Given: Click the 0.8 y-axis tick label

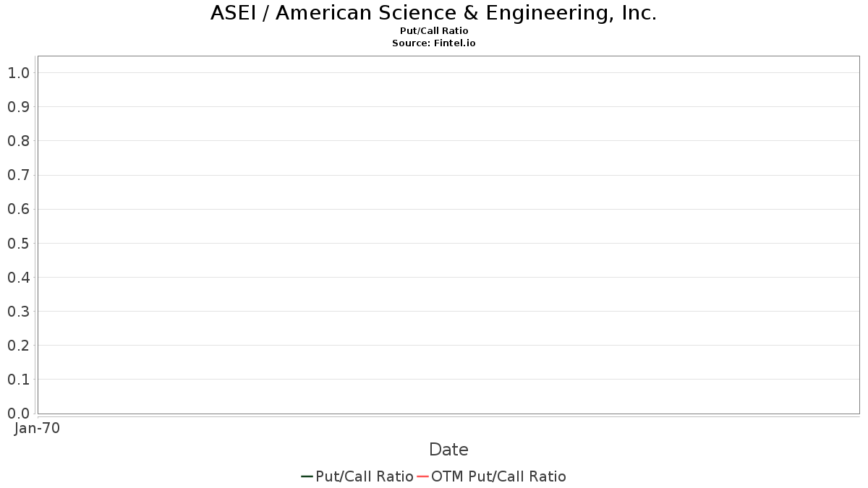Looking at the screenshot, I should point(18,141).
